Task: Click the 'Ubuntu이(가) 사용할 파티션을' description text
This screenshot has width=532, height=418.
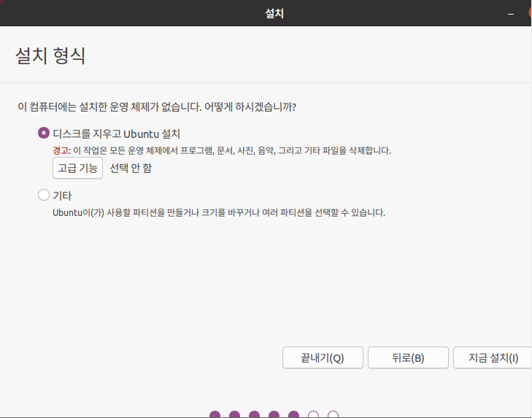Action: tap(109, 213)
